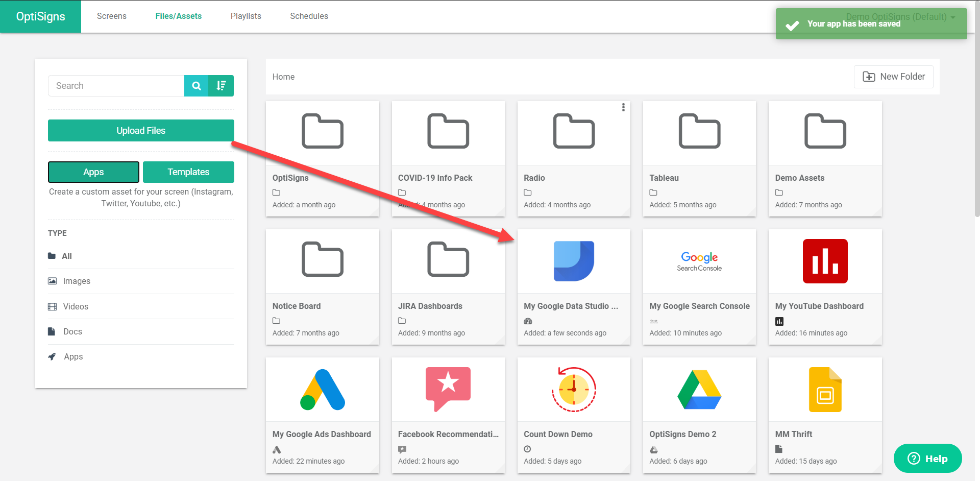The image size is (980, 481).
Task: Click the My YouTube Dashboard title
Action: coord(819,306)
